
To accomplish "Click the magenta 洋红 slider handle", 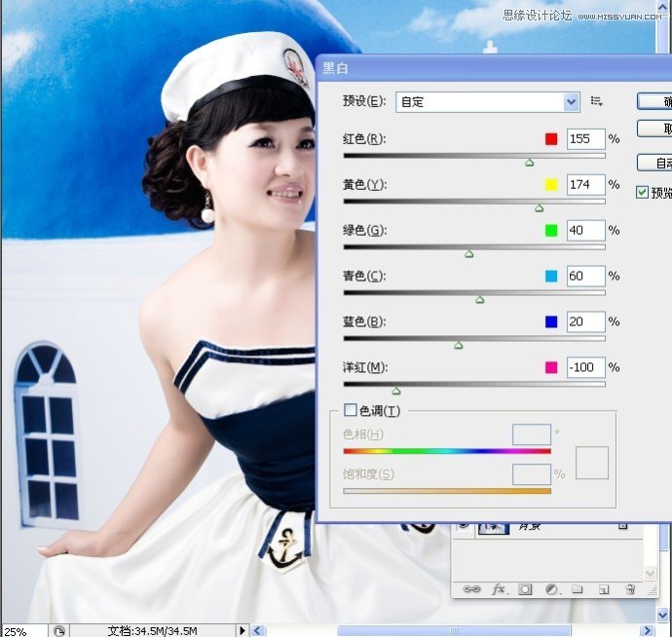I will 396,391.
